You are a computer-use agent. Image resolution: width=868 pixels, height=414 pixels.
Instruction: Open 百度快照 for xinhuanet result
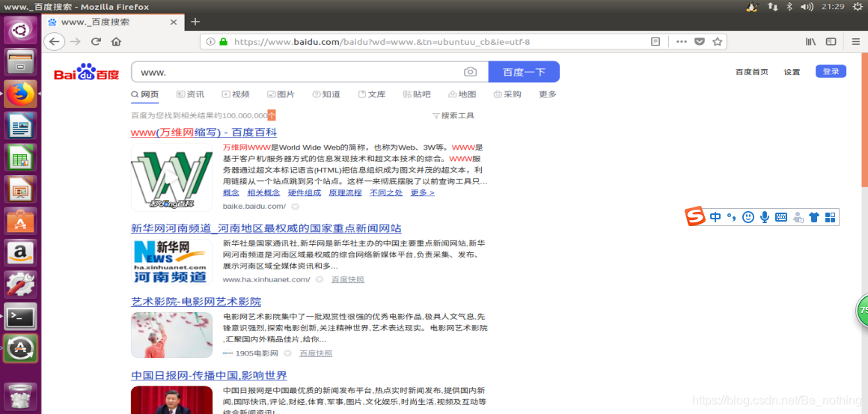(x=348, y=279)
